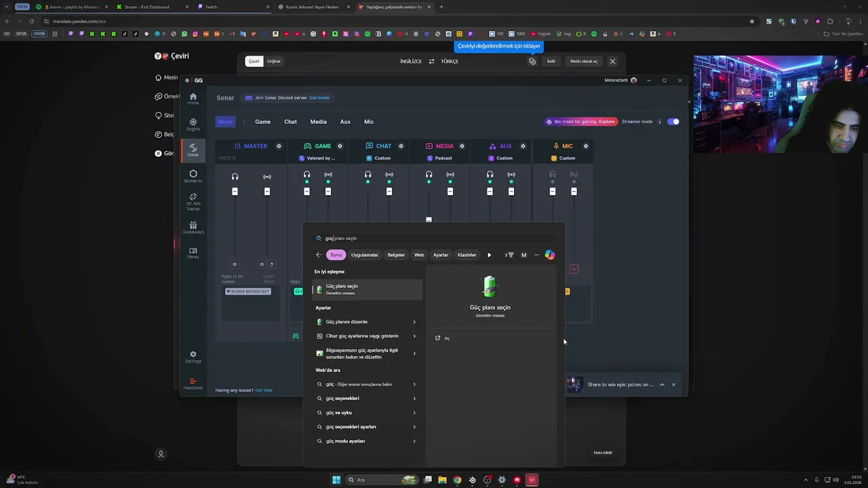868x488 pixels.
Task: Toggle AUX headphone monitoring
Action: click(490, 174)
